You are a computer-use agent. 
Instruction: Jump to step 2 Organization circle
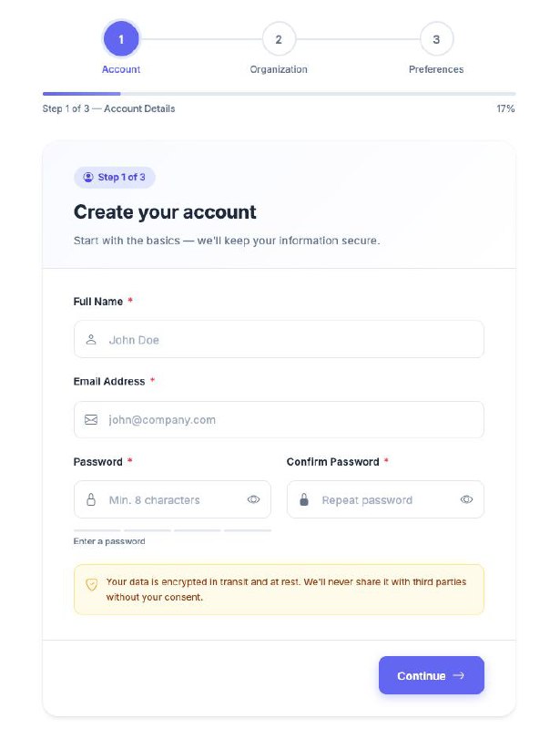(279, 39)
